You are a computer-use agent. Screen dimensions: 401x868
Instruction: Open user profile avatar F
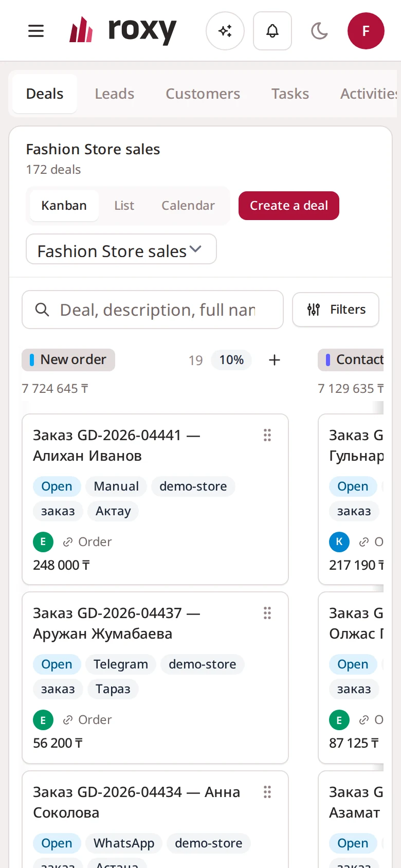tap(366, 31)
